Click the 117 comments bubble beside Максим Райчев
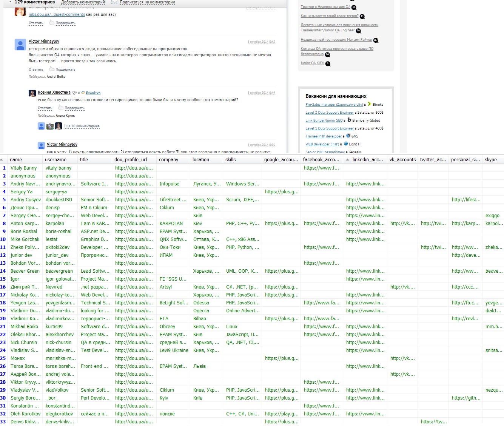 [376, 40]
